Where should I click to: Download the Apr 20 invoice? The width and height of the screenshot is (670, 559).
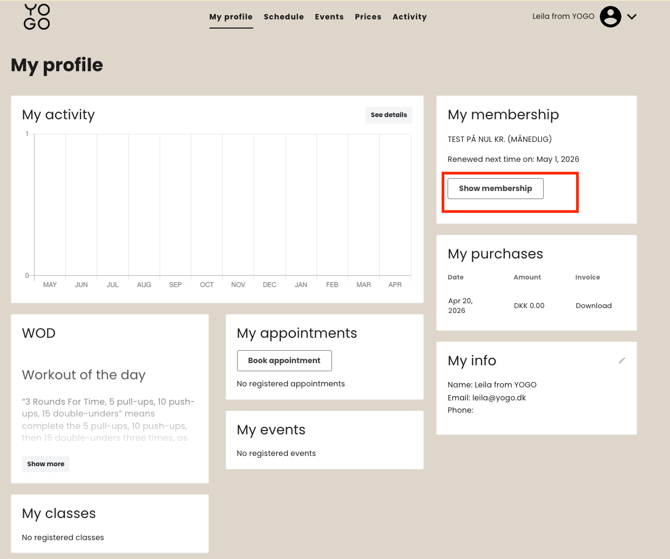pyautogui.click(x=593, y=306)
